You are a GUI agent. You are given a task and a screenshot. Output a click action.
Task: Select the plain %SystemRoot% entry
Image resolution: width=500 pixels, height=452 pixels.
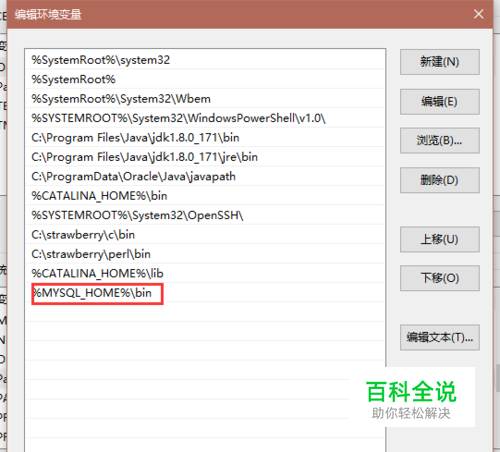click(205, 79)
